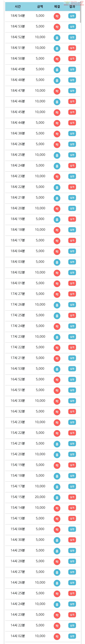Select the 17시 27분 time entry
This screenshot has height=644, width=85.
tap(18, 294)
